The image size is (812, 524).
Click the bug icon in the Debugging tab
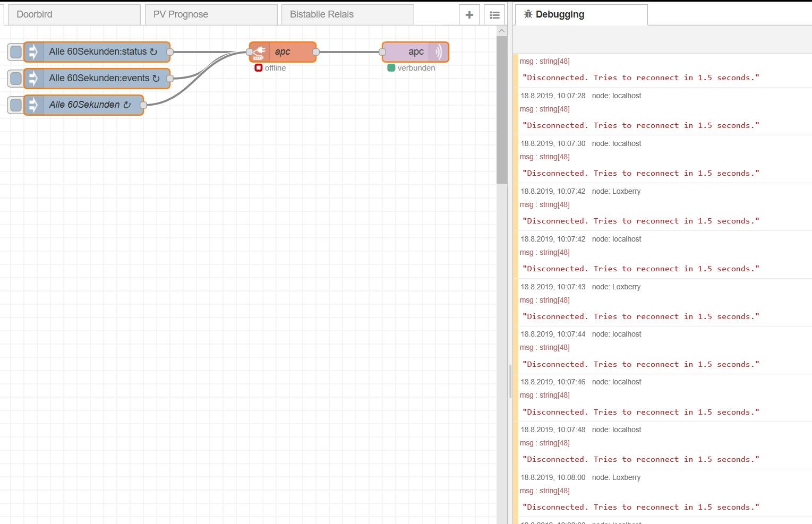(528, 14)
